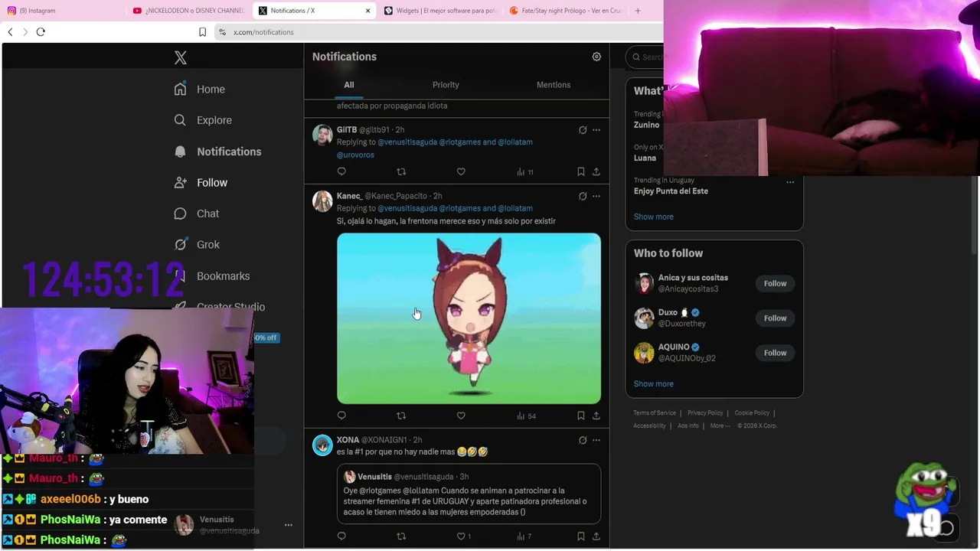Open the Cookie Policy link
The image size is (980, 551).
click(752, 413)
